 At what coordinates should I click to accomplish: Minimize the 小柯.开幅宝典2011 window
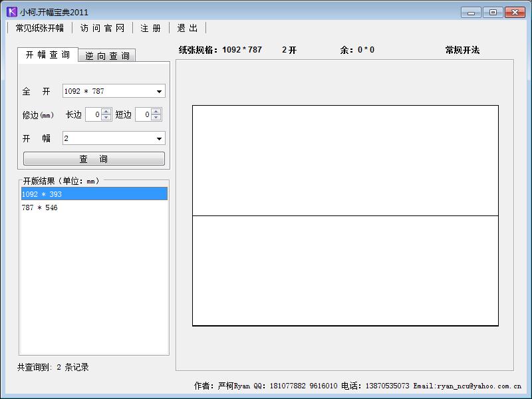[x=471, y=13]
